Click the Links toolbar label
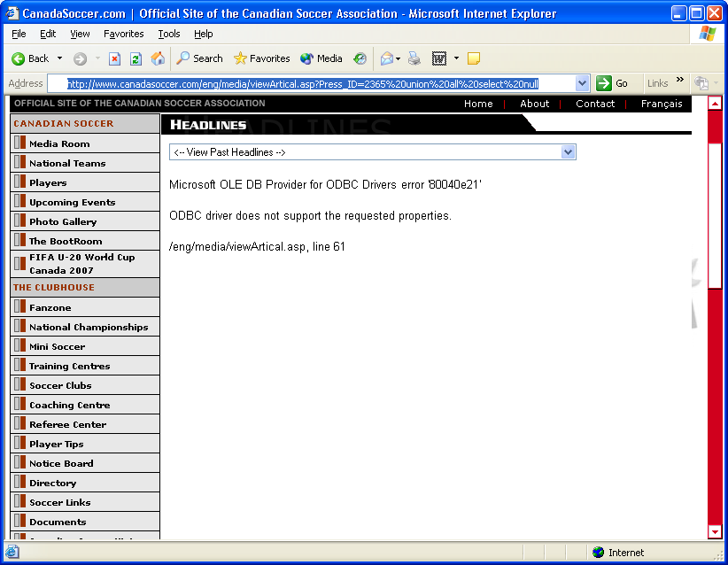Screen dimensions: 728x565 [x=657, y=83]
